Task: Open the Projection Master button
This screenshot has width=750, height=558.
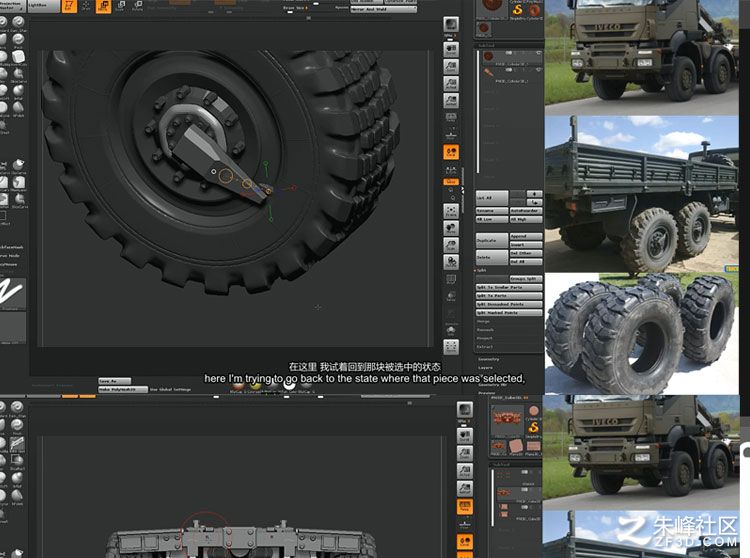Action: pyautogui.click(x=12, y=5)
